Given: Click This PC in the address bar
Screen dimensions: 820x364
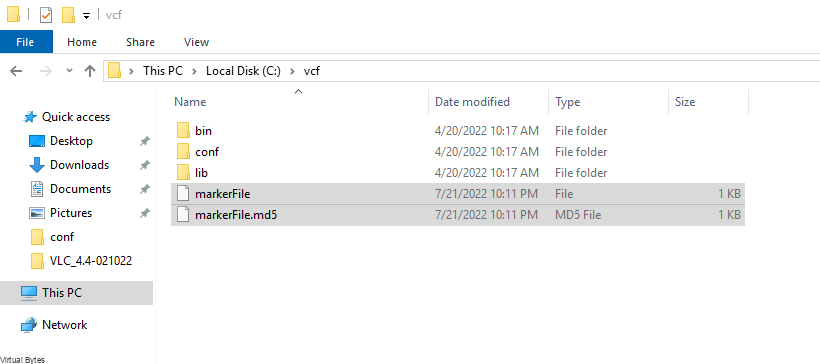Looking at the screenshot, I should tap(163, 71).
